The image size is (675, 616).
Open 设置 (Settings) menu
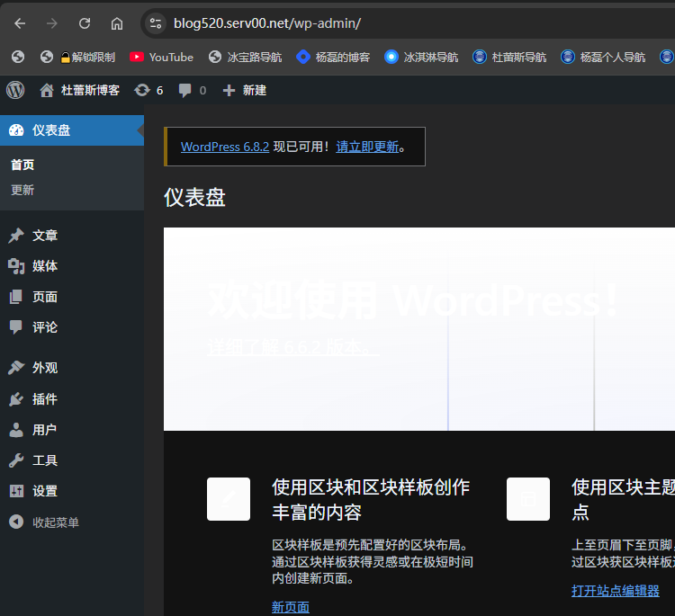click(45, 491)
